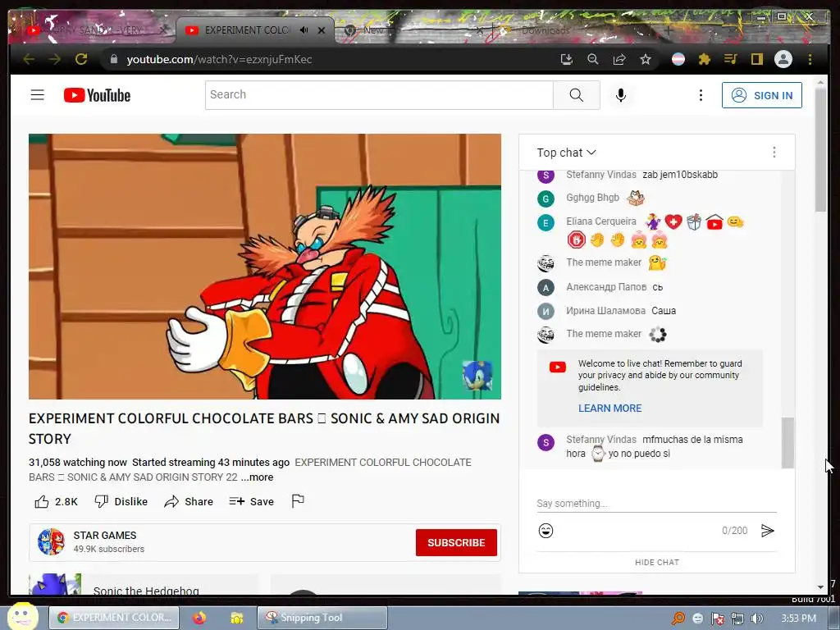
Task: Click the address bar URL
Action: click(x=219, y=59)
